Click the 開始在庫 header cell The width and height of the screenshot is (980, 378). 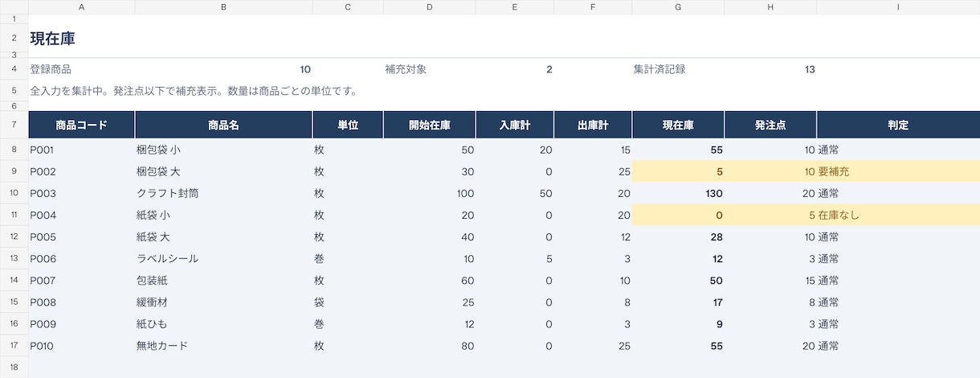coord(430,125)
